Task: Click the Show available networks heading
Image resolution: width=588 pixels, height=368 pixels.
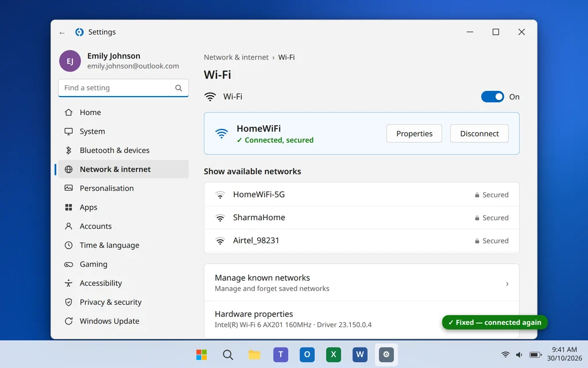Action: 253,171
